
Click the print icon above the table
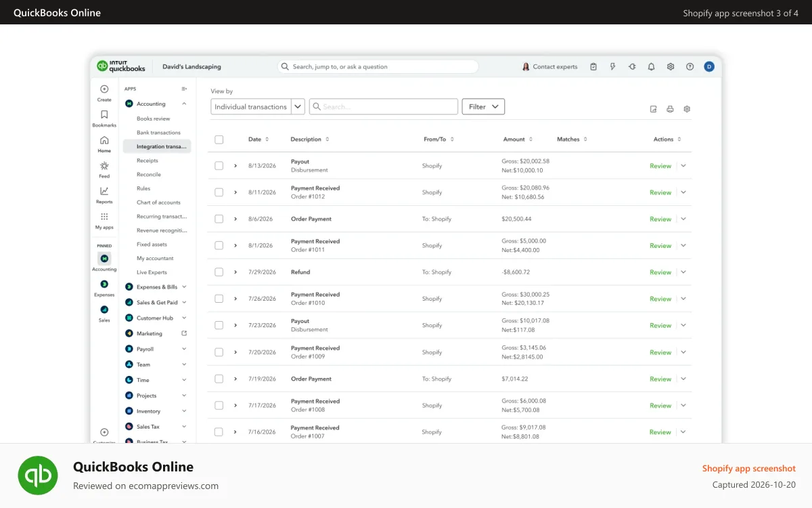coord(670,109)
